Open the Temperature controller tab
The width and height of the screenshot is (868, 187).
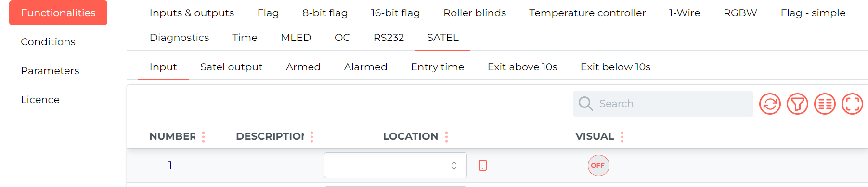587,13
